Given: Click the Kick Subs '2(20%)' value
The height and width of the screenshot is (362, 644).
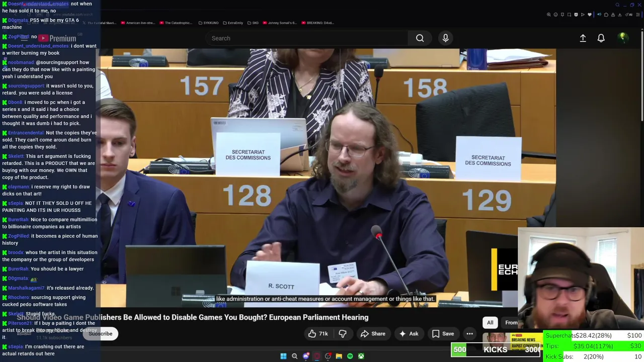Looking at the screenshot, I should pos(593,356).
